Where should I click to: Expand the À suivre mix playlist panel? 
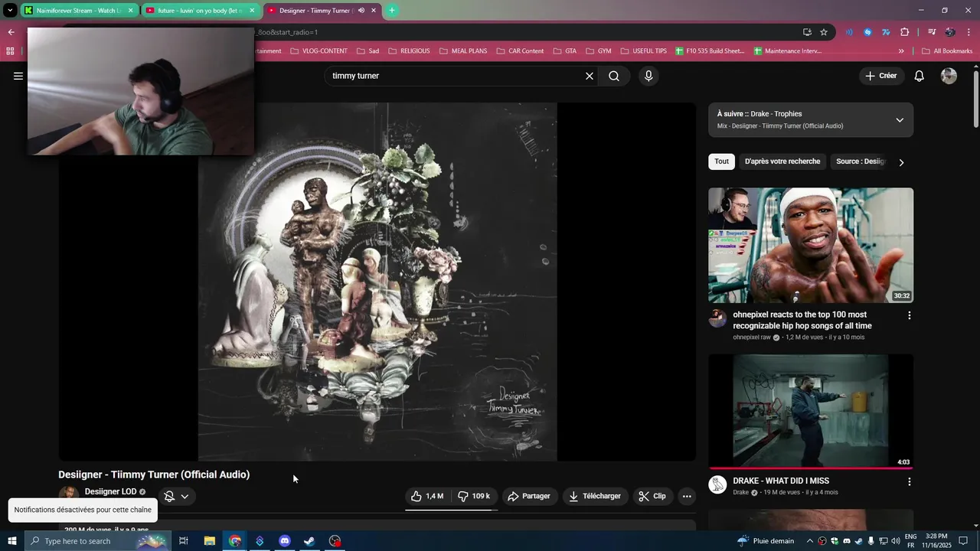[900, 120]
